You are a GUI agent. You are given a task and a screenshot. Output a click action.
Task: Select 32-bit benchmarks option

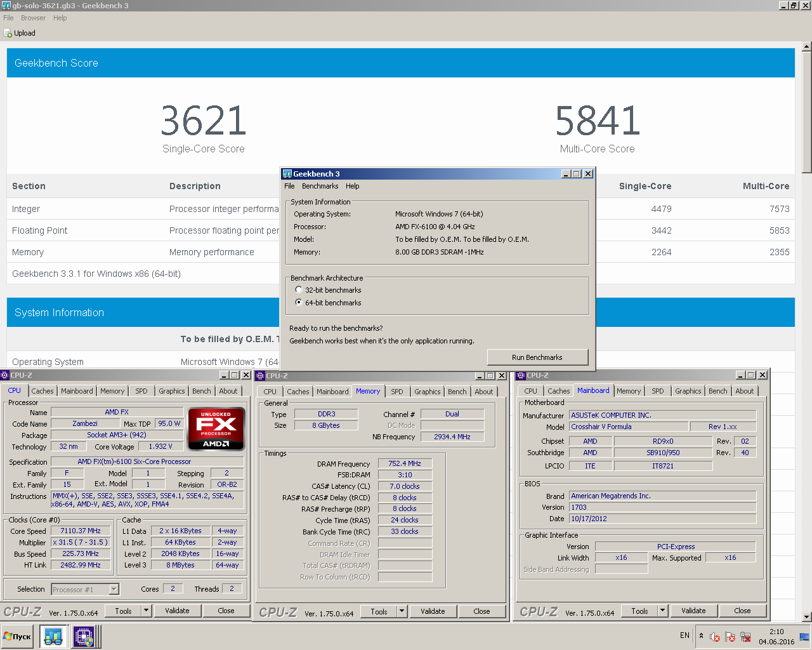click(x=299, y=289)
